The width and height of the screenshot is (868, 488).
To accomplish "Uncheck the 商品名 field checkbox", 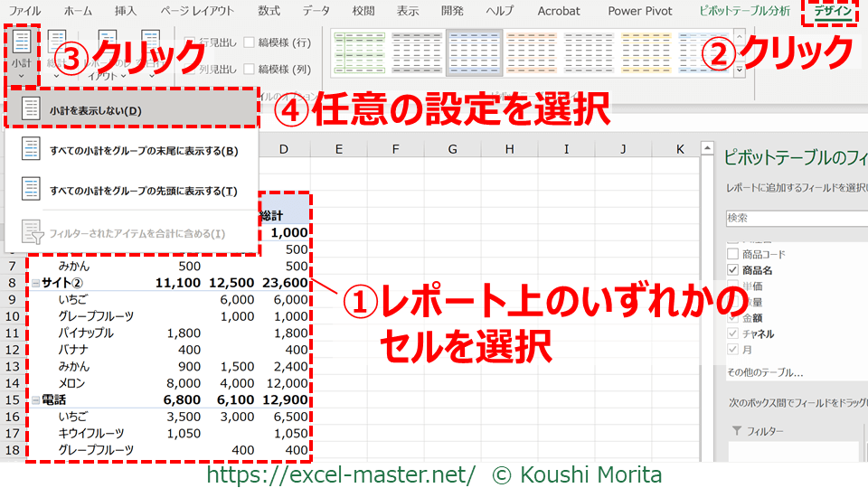I will pos(733,270).
